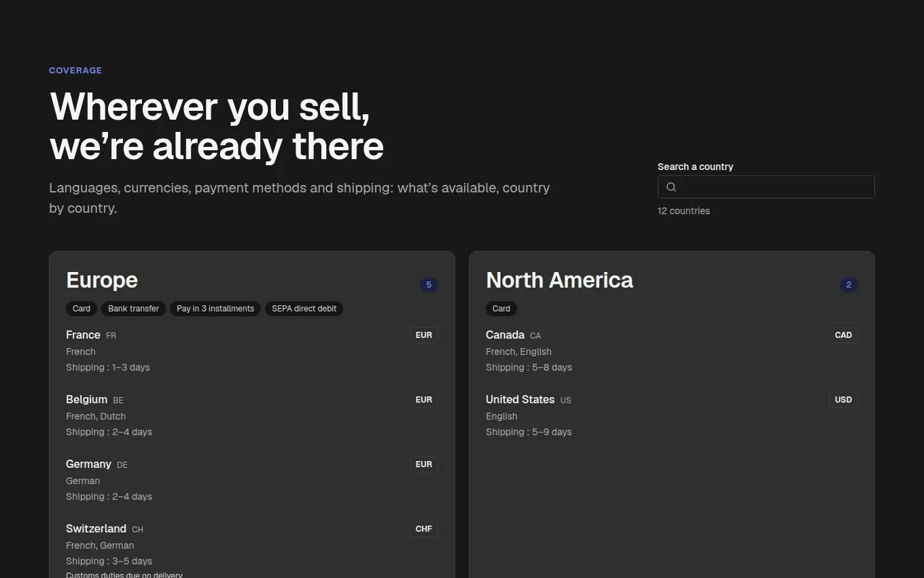Click the EUR badge in Belgium row
The width and height of the screenshot is (924, 578).
click(424, 400)
